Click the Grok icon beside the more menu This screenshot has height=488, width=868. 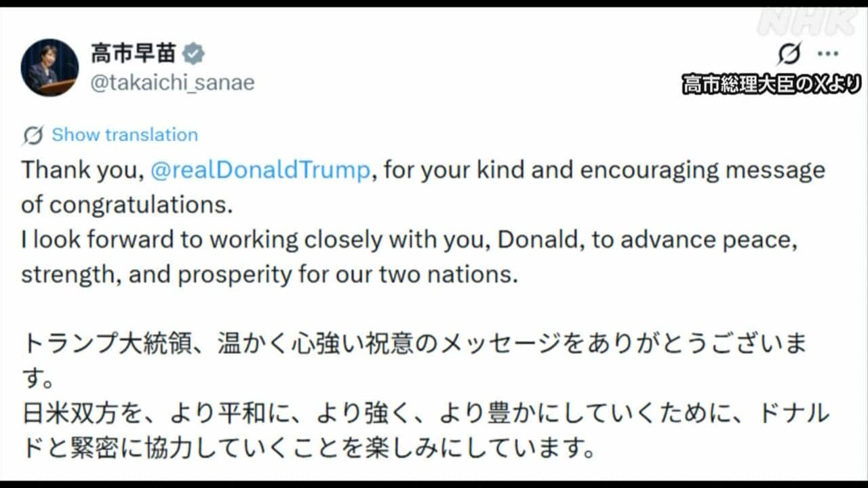pos(790,53)
